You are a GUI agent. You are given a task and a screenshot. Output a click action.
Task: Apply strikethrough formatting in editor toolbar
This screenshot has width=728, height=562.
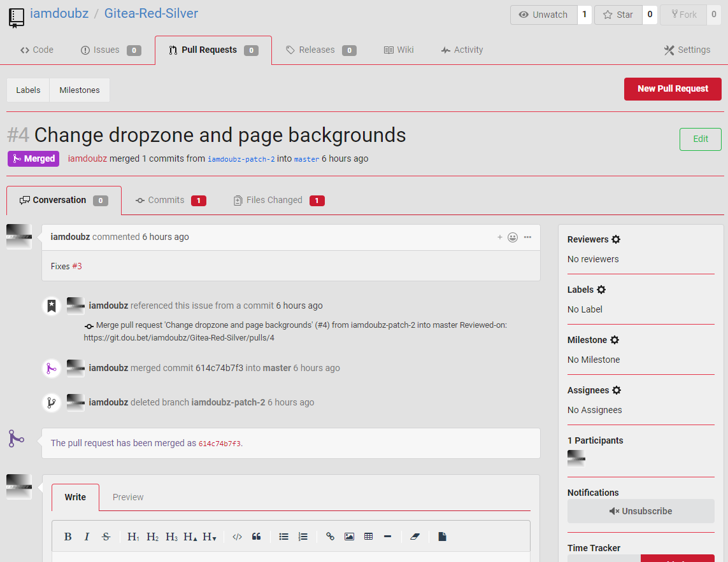point(106,537)
